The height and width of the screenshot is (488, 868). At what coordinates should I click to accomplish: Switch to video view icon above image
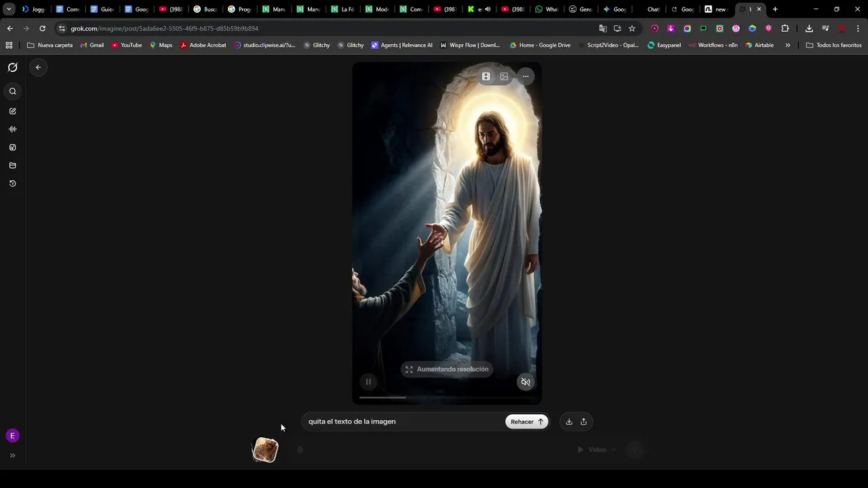[x=486, y=77]
